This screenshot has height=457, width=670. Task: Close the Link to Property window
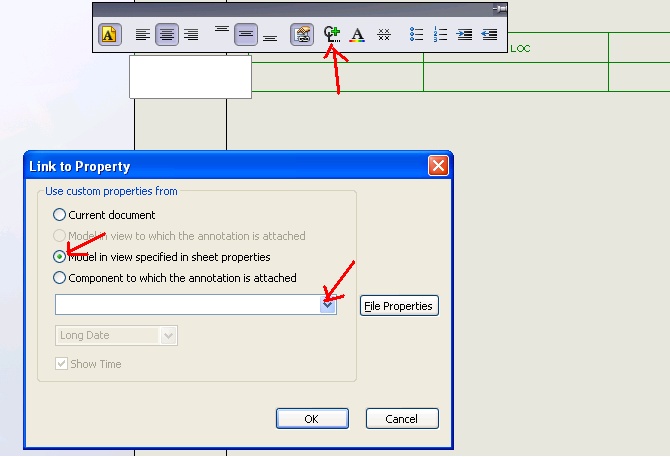pyautogui.click(x=438, y=166)
